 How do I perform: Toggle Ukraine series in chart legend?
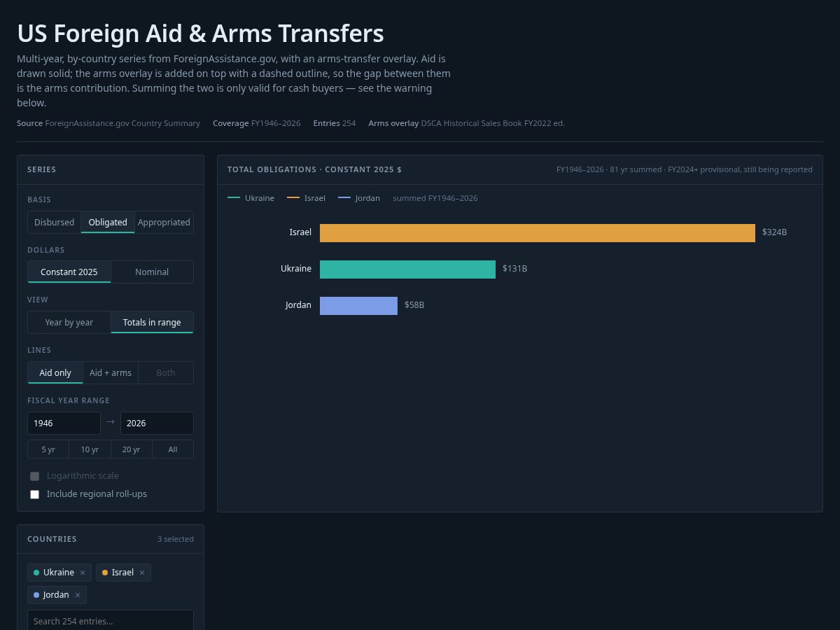(x=251, y=198)
